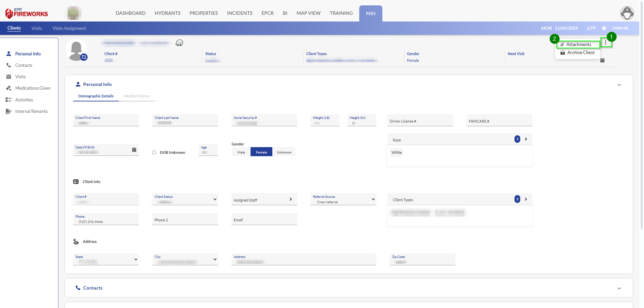This screenshot has width=644, height=308.
Task: Click the three-dot options menu icon
Action: [606, 42]
